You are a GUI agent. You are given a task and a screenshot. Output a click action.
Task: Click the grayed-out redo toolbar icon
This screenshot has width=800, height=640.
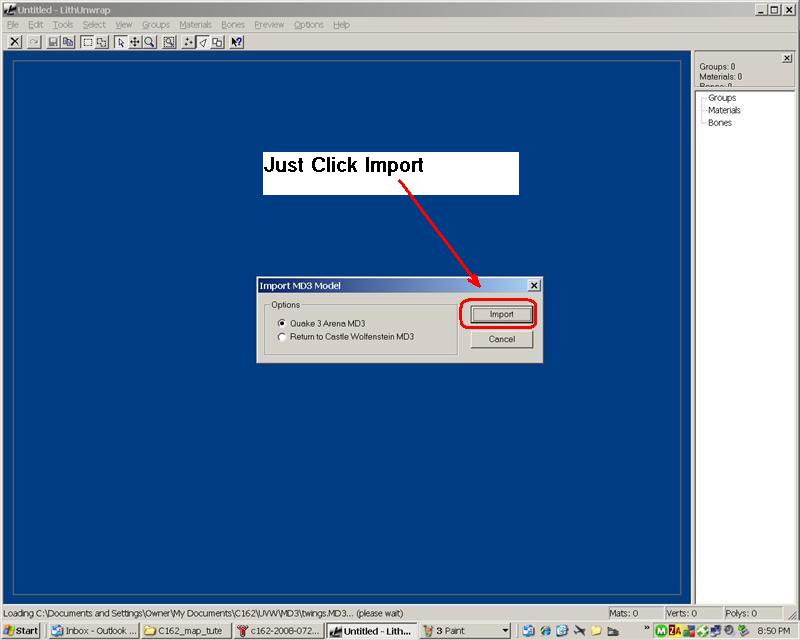[34, 42]
